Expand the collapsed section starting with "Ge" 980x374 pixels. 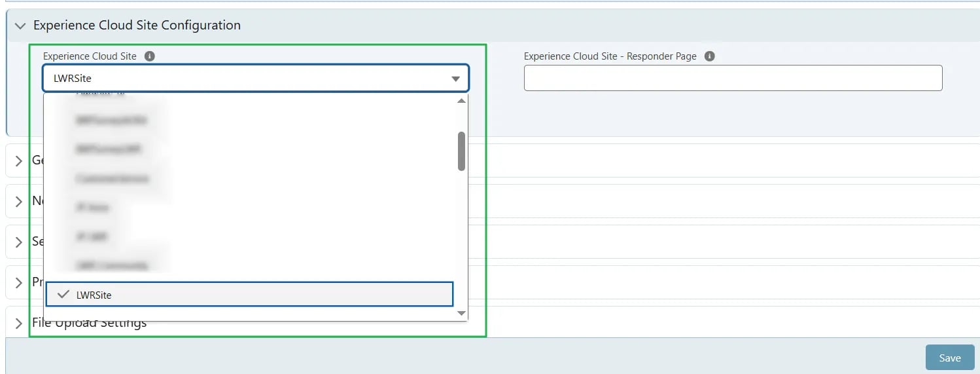coord(18,160)
